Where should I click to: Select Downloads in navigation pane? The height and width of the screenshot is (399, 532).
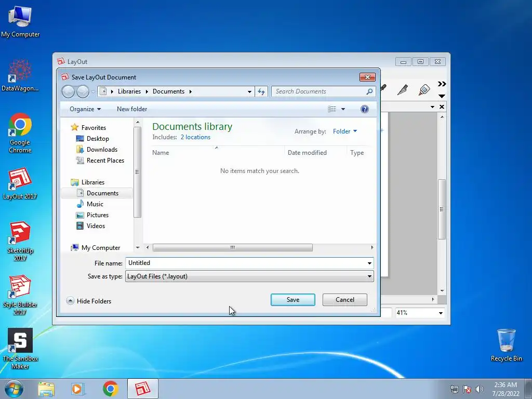(102, 149)
